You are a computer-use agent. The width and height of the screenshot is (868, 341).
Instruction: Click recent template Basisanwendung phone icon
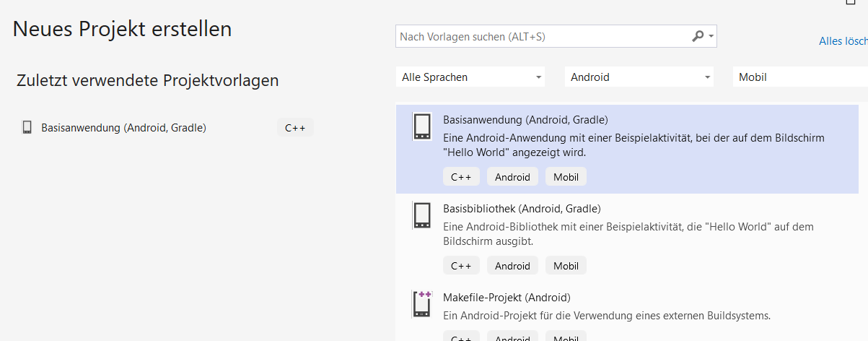[x=27, y=127]
